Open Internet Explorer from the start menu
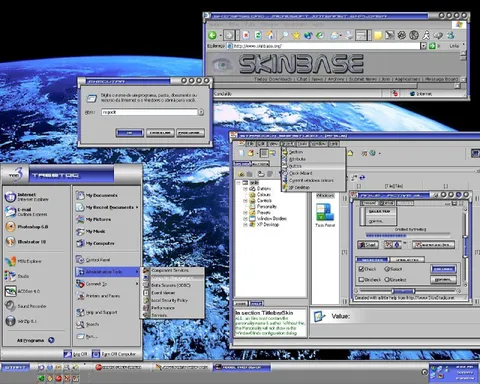Screen dimensions: 480x384 [27, 197]
